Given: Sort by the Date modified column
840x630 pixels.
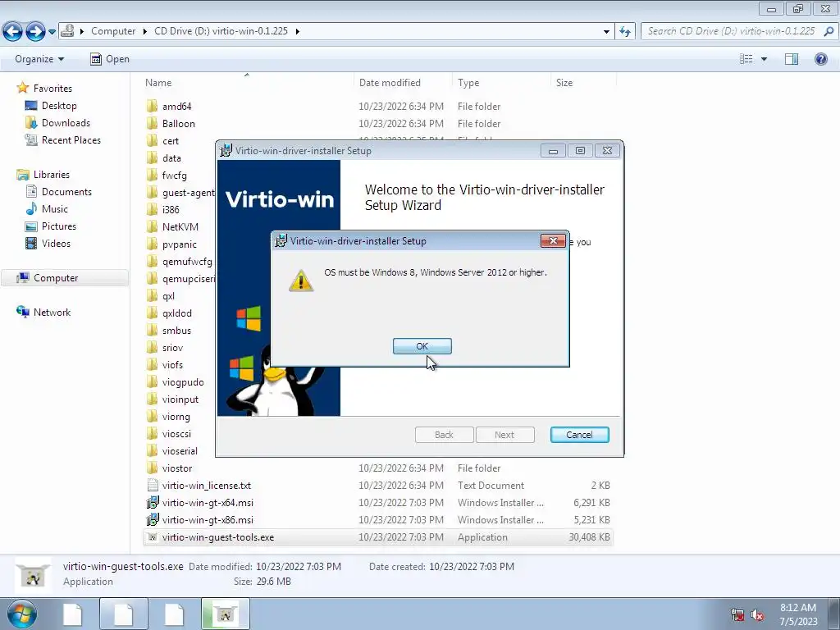Looking at the screenshot, I should [390, 83].
